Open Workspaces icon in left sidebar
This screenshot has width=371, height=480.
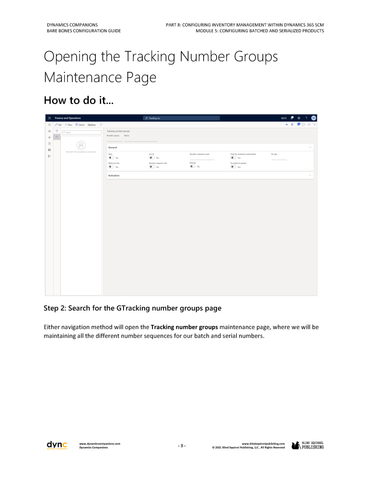50,150
